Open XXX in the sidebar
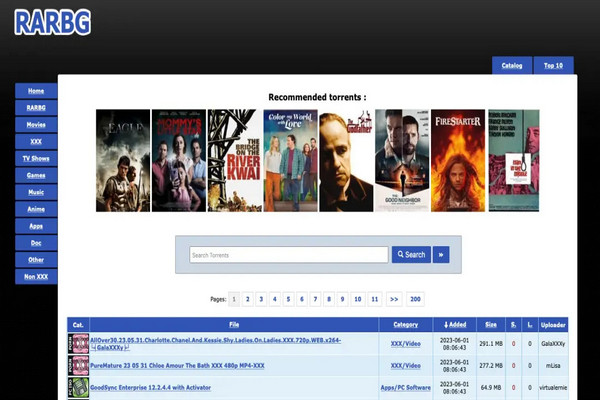The height and width of the screenshot is (400, 600). 36,141
